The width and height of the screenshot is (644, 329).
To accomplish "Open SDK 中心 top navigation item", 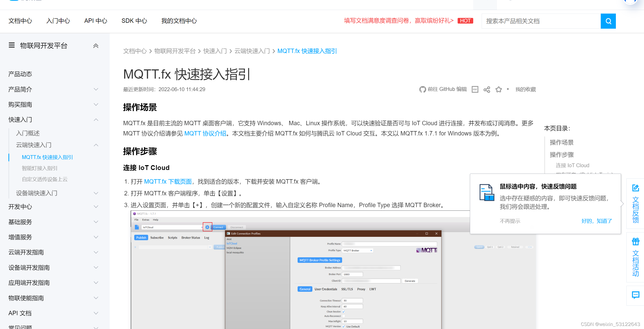I will (x=134, y=21).
